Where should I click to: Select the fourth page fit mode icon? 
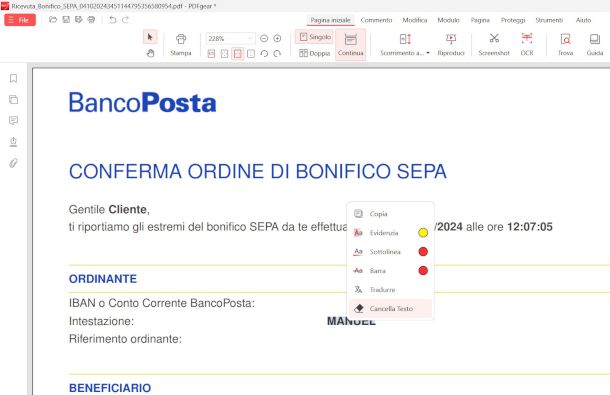tap(251, 53)
